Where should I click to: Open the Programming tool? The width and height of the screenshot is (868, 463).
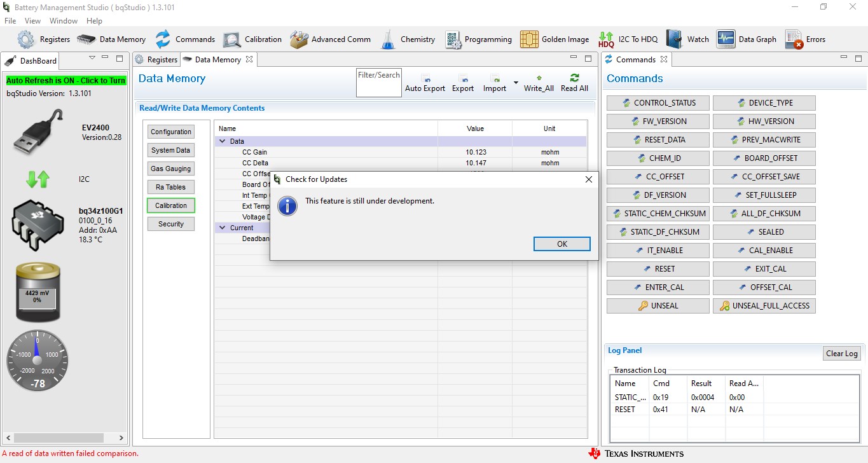[453, 39]
